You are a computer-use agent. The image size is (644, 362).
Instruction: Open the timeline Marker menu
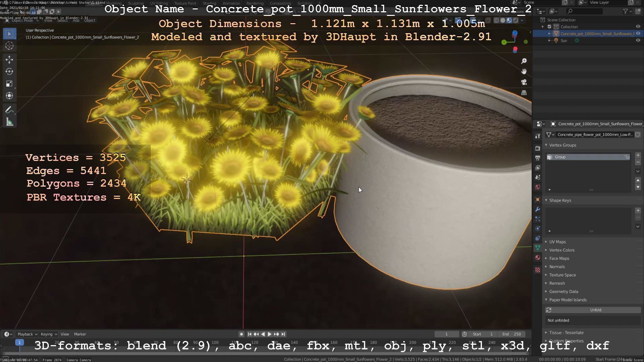(80, 334)
